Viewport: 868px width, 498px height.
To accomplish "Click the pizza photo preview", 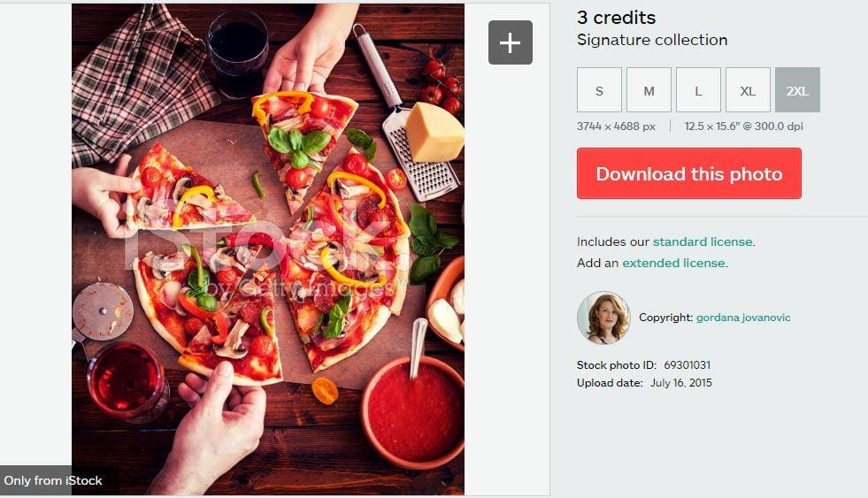I will 268,249.
